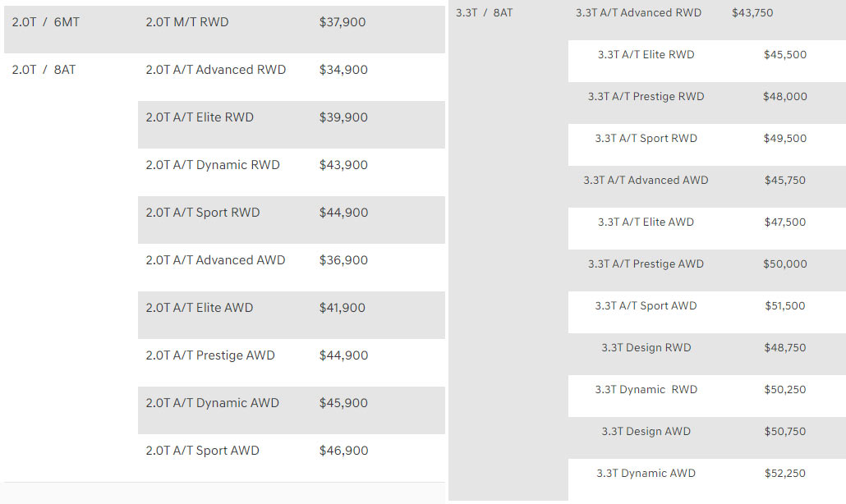Click the $36,900 Advanced AWD price
This screenshot has height=504, width=846.
click(343, 260)
